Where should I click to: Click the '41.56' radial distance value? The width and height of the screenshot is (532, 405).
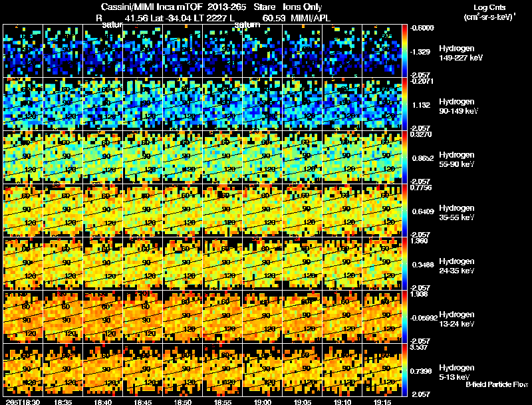(x=136, y=18)
